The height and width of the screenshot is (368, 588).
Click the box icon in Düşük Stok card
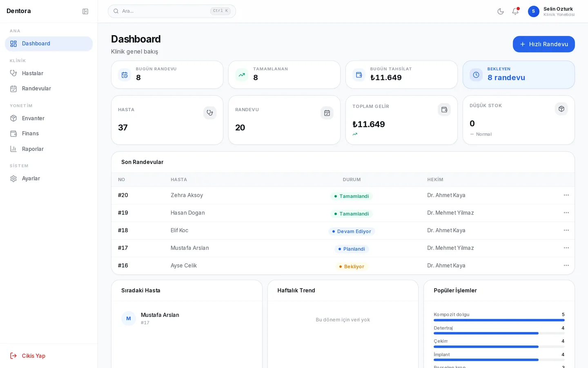point(561,109)
